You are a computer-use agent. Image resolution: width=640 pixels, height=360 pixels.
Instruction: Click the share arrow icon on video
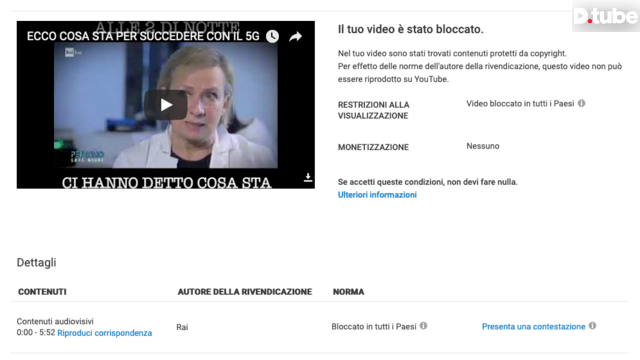tap(296, 37)
